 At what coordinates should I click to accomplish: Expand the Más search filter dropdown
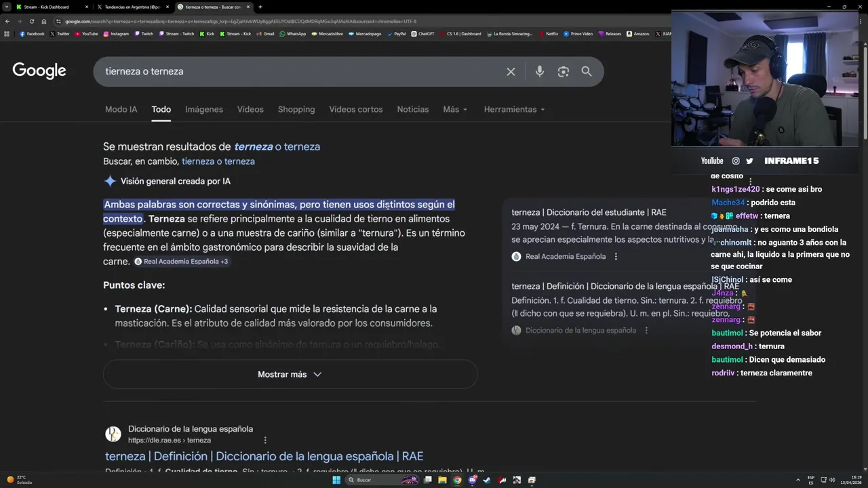pyautogui.click(x=455, y=109)
